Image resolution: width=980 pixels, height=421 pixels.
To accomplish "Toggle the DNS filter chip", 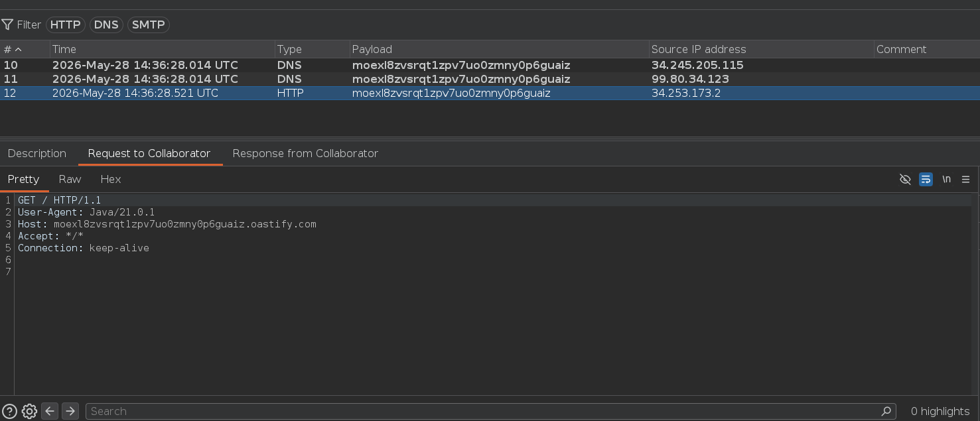I will [106, 25].
